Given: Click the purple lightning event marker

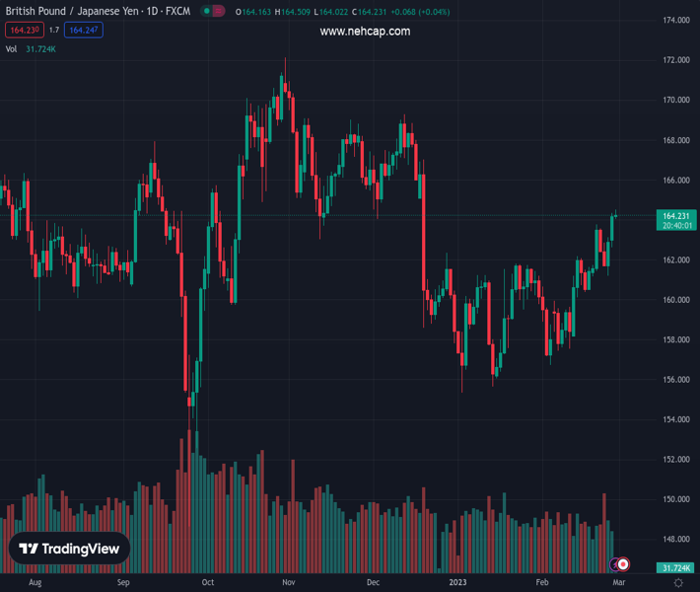Looking at the screenshot, I should coord(615,564).
